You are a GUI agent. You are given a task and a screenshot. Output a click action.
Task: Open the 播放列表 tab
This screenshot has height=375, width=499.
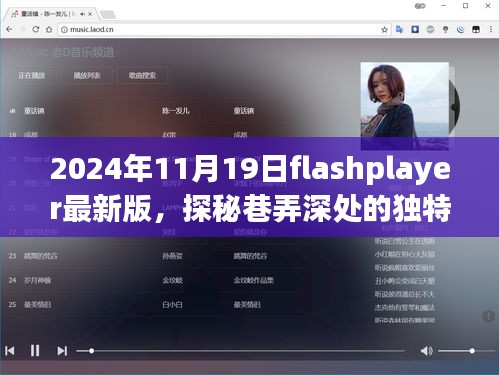pos(87,76)
